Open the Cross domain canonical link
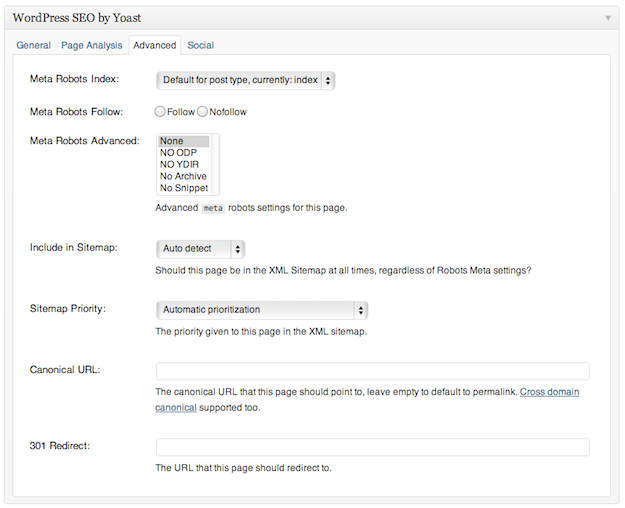 [x=549, y=392]
